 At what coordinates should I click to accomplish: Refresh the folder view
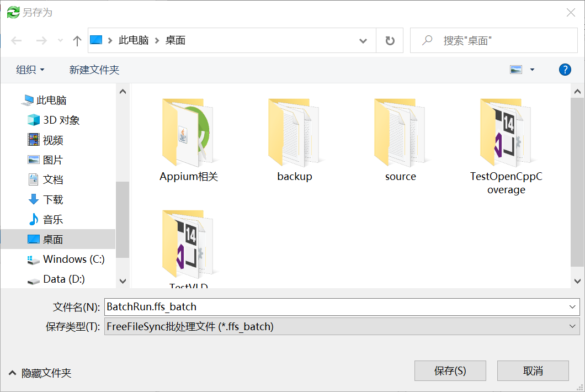point(390,40)
